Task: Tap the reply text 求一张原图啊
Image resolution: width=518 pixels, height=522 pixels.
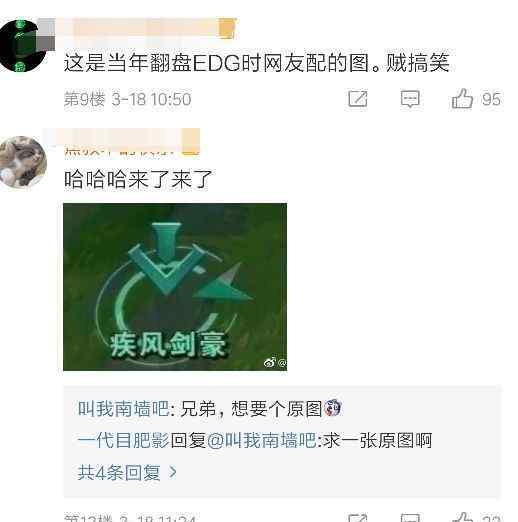Action: [377, 441]
